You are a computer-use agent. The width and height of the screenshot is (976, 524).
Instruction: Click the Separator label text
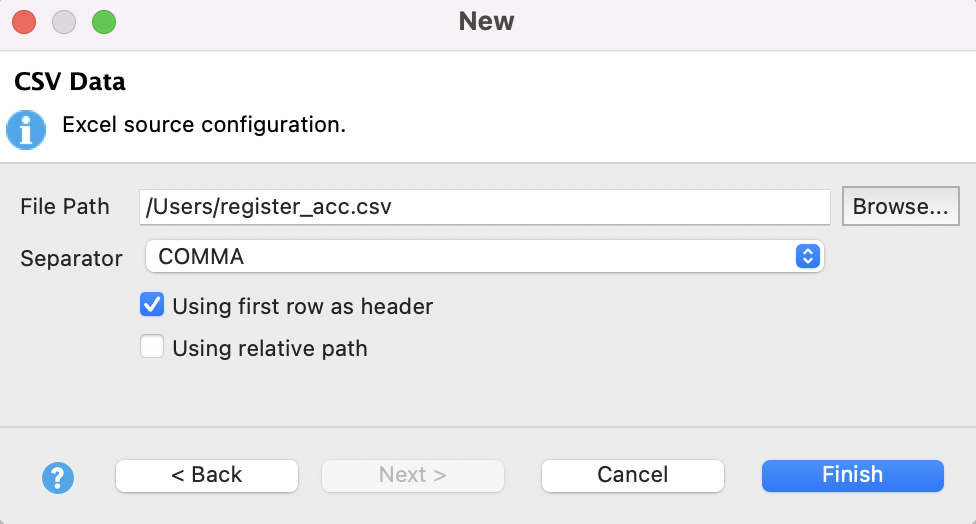[x=71, y=258]
